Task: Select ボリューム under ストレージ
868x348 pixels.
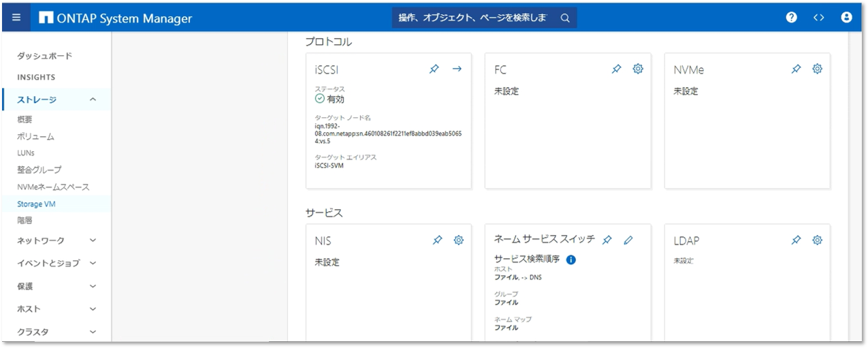Action: click(x=35, y=136)
